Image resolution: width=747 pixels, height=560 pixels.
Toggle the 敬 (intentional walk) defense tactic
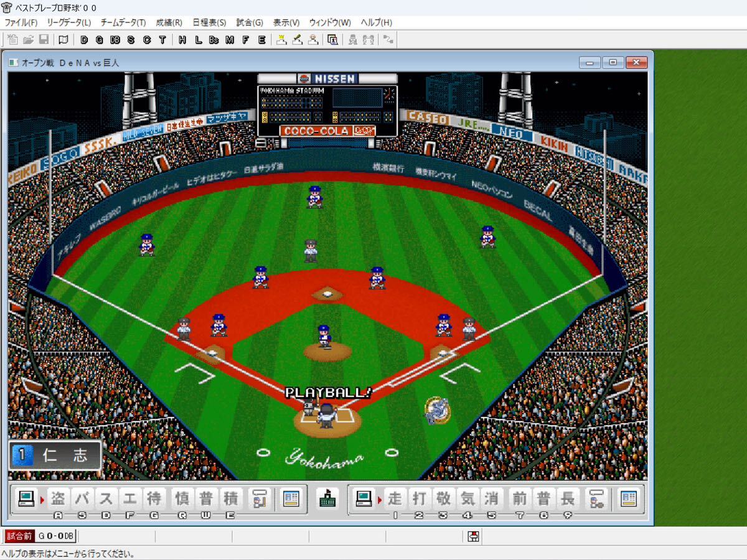point(443,498)
